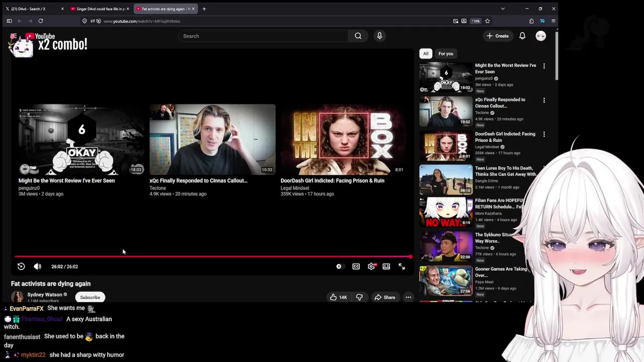
Task: Bookmark this page with star
Action: point(488,21)
